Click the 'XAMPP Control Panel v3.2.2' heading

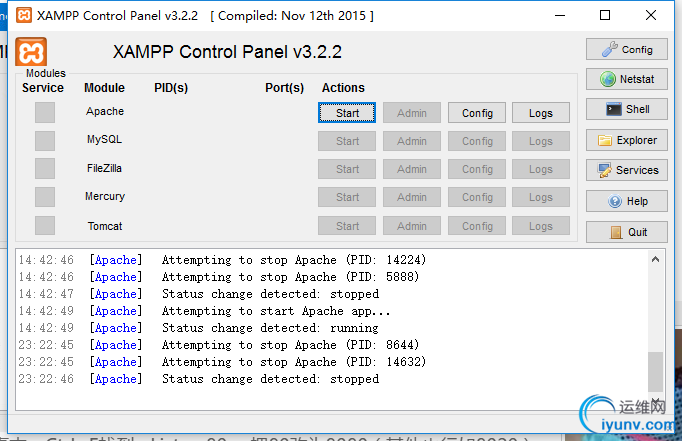(x=227, y=52)
